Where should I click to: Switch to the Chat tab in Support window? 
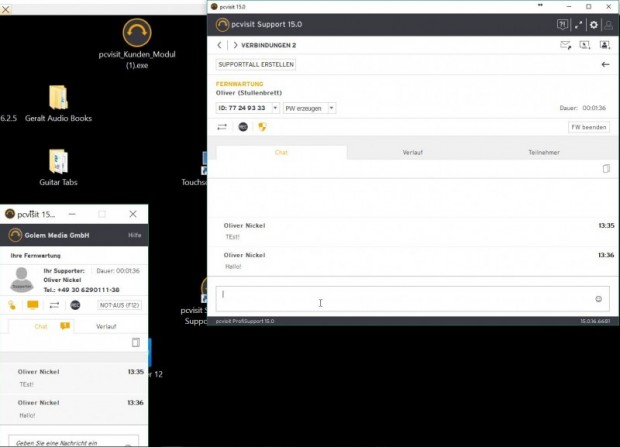282,152
